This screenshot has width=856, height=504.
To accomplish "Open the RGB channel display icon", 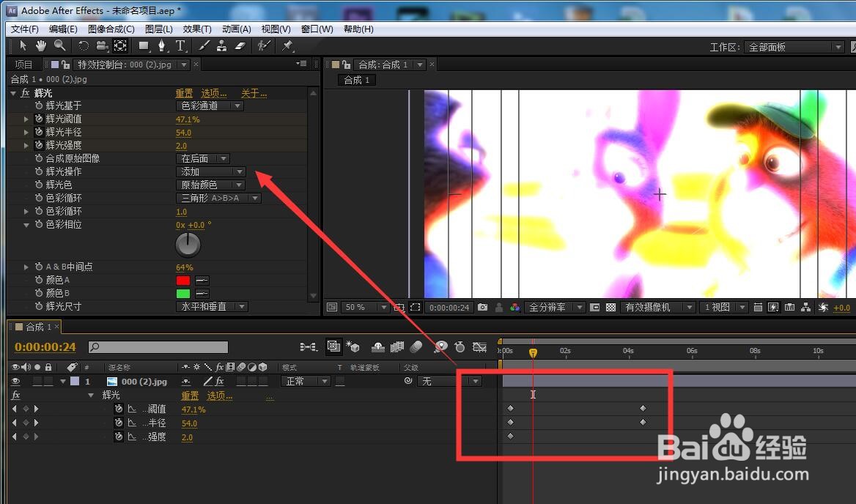I will pos(514,307).
